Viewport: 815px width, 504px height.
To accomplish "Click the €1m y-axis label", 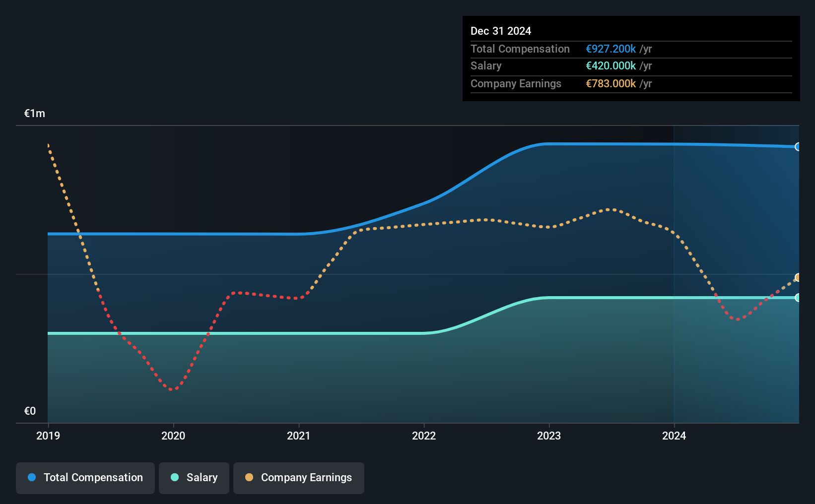I will point(35,113).
